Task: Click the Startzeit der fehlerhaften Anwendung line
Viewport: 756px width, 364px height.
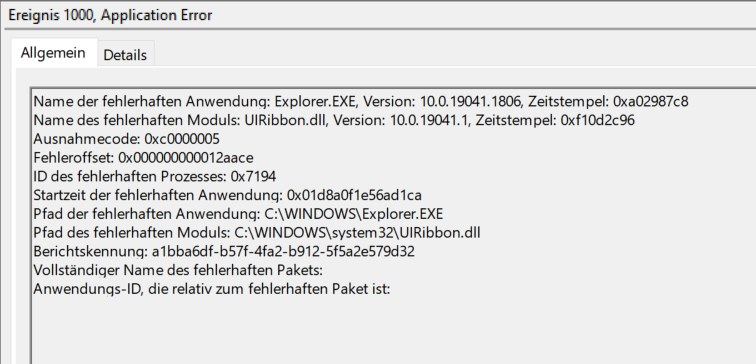Action: click(x=228, y=195)
